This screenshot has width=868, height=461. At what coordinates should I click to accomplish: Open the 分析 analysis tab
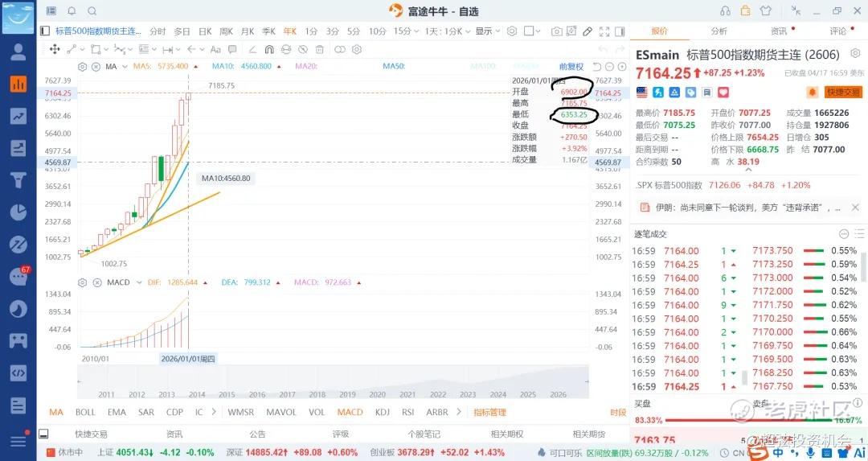[719, 31]
